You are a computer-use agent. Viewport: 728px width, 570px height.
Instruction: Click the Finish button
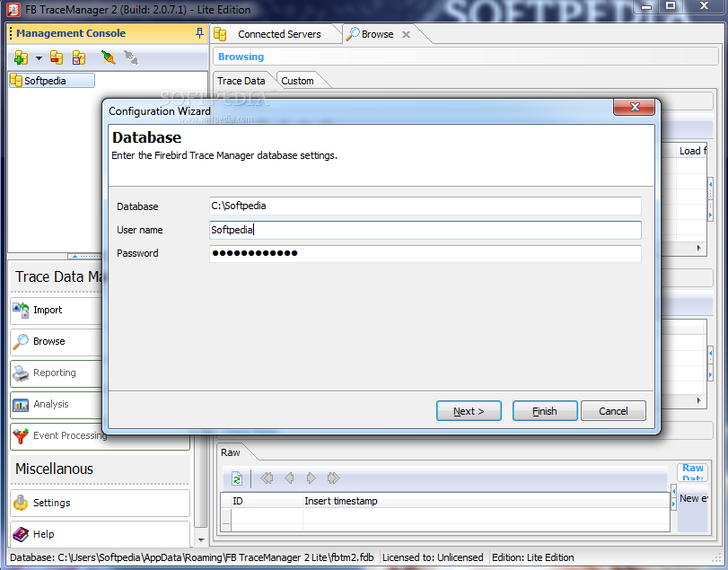(x=545, y=411)
